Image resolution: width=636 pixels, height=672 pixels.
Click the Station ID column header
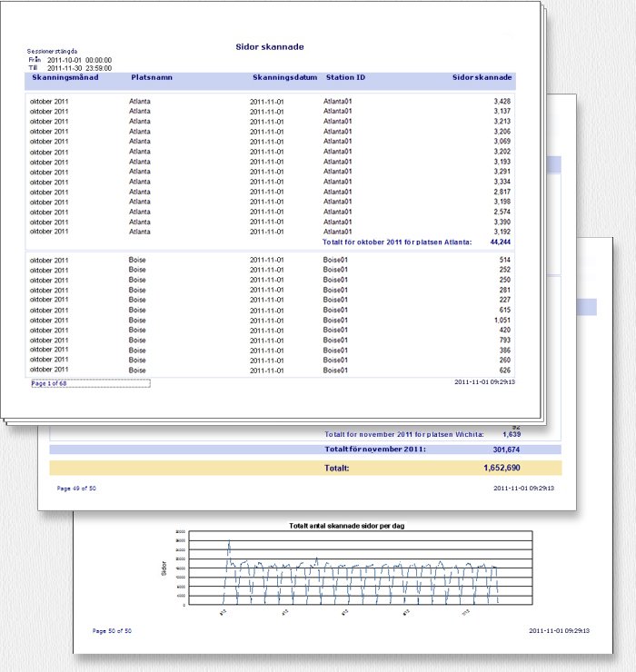click(x=345, y=78)
